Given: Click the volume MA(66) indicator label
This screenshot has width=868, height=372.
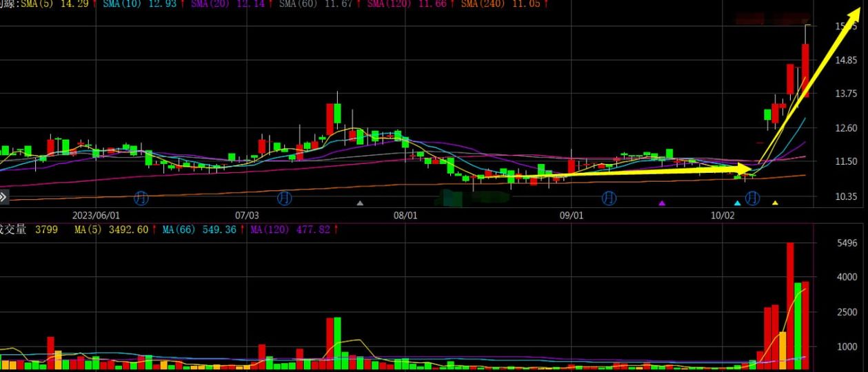Looking at the screenshot, I should click(x=178, y=229).
